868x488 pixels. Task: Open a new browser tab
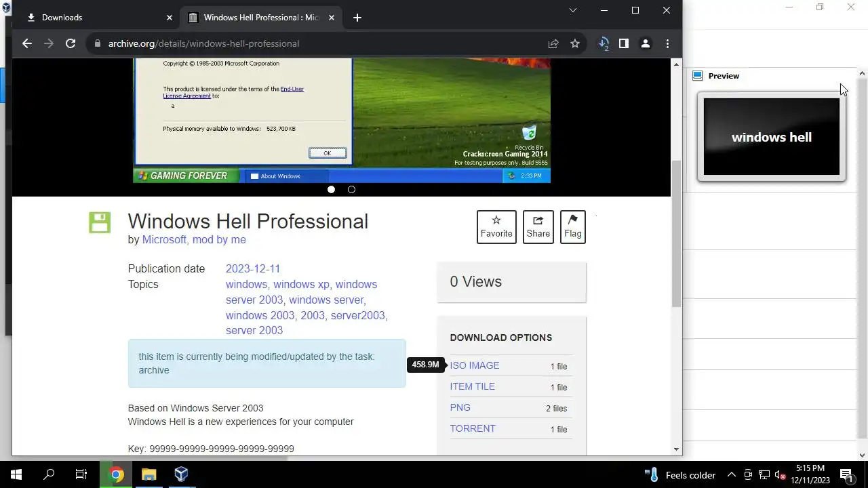[357, 18]
